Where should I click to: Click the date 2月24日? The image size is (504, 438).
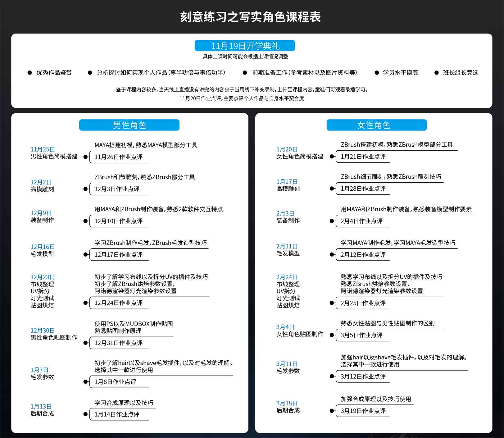click(287, 277)
